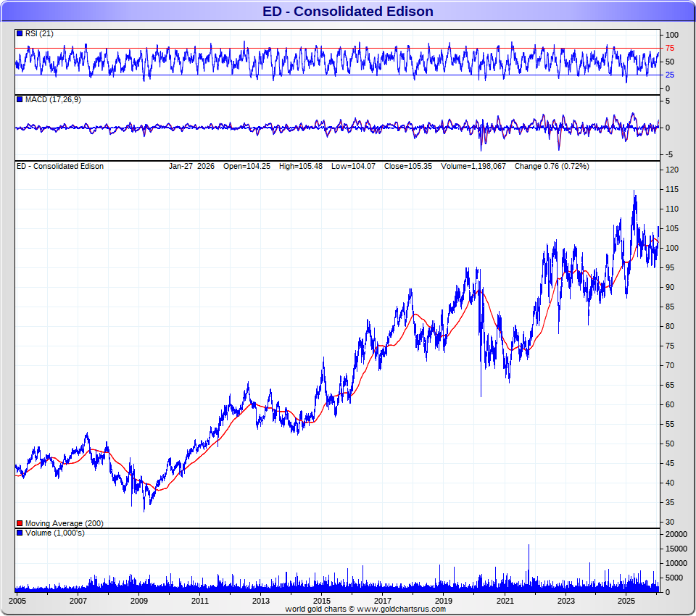
Task: Click the price axis label 60
Action: coord(670,404)
